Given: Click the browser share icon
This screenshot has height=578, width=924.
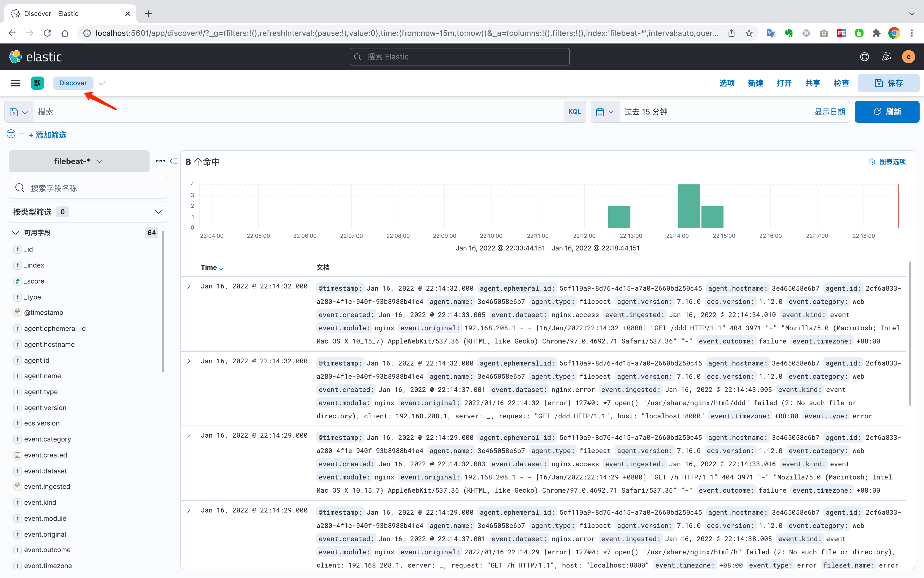Looking at the screenshot, I should [x=731, y=33].
